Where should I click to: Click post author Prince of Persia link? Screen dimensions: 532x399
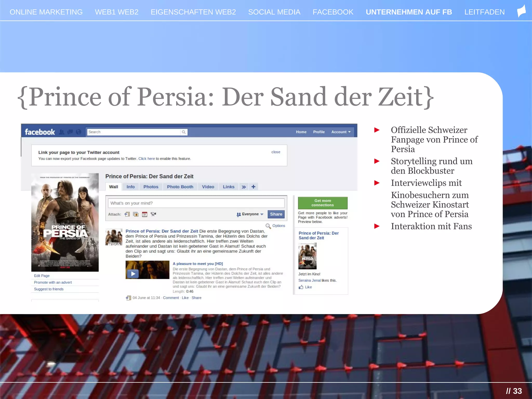click(x=162, y=231)
